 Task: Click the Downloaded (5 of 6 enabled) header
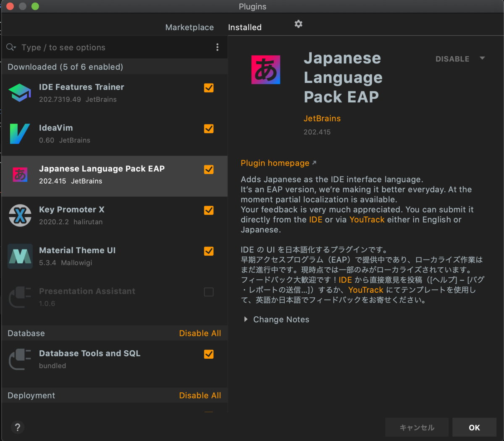65,67
